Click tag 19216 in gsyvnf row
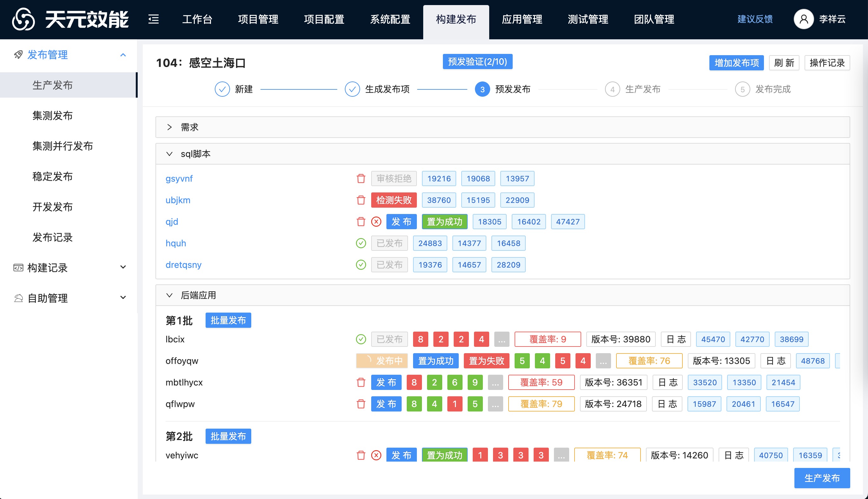 [x=439, y=178]
